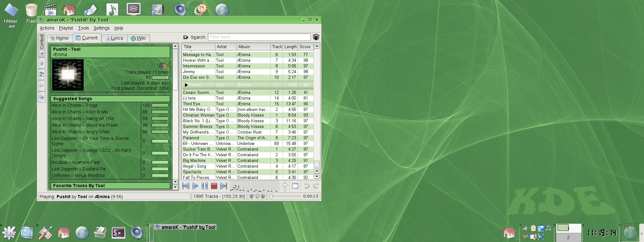644x242 pixels.
Task: Open the Settings menu
Action: [102, 28]
